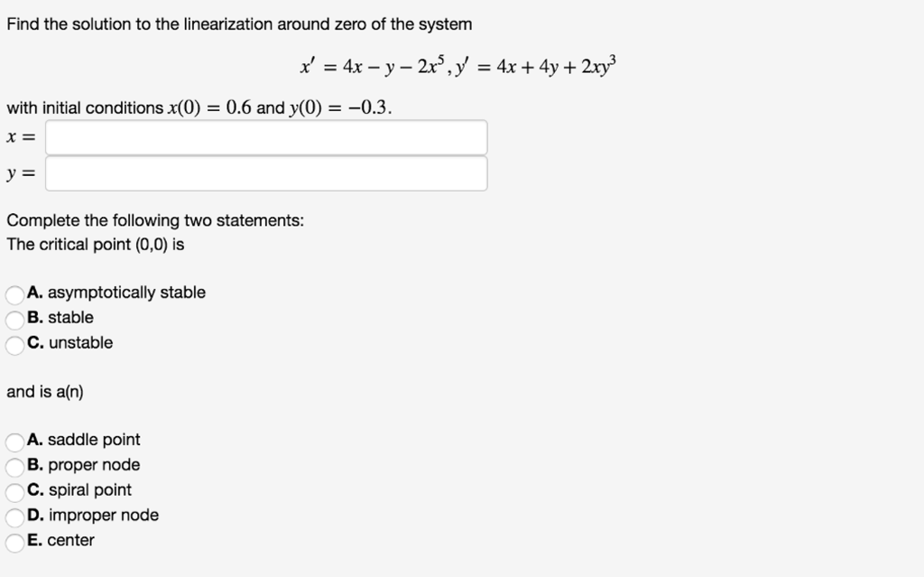Select radio button B. stable
Image resolution: width=924 pixels, height=577 pixels.
coord(14,317)
